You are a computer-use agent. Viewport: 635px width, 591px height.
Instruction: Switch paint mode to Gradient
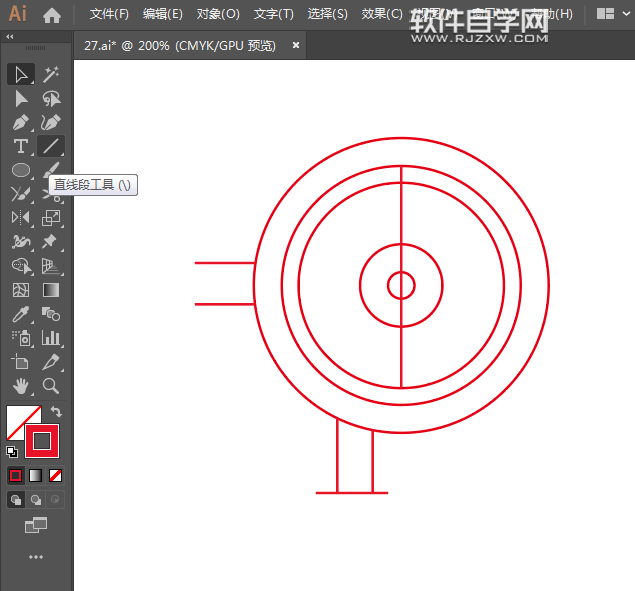click(36, 475)
